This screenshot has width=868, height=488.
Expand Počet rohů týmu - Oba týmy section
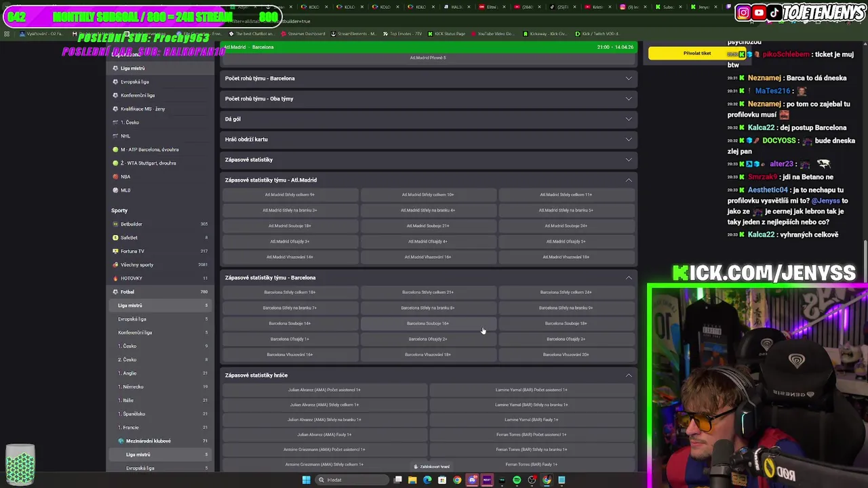tap(429, 99)
